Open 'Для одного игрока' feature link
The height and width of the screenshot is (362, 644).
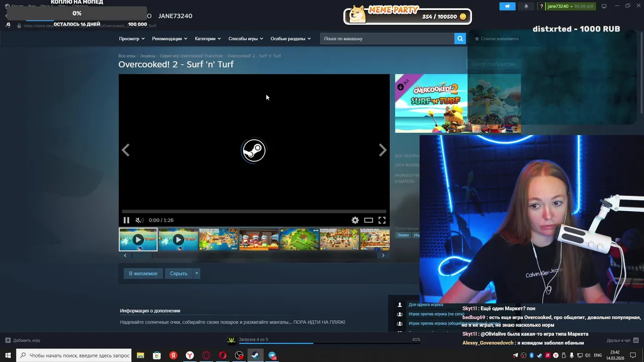[x=426, y=305]
